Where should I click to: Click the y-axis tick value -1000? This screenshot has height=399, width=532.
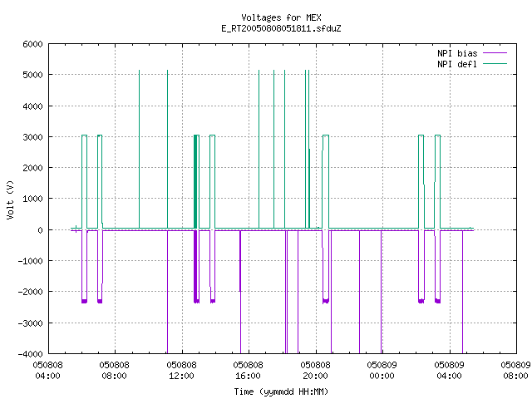pyautogui.click(x=30, y=261)
